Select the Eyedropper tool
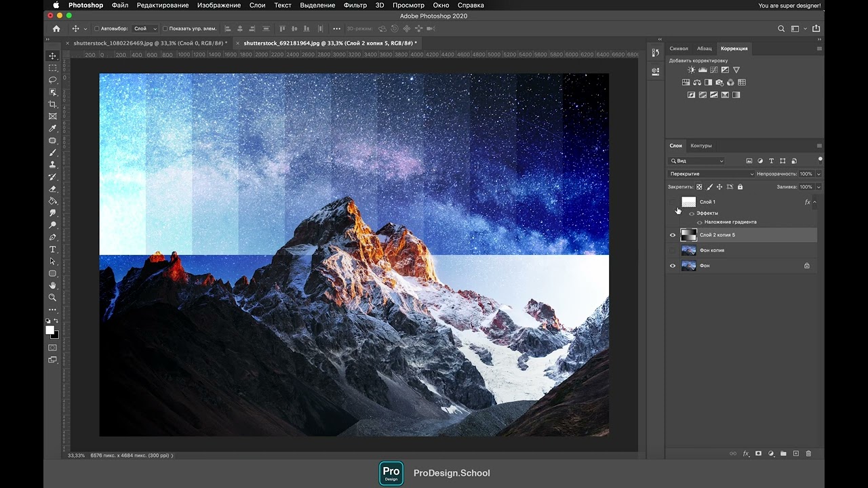Screen dimensions: 868x488 [x=53, y=129]
